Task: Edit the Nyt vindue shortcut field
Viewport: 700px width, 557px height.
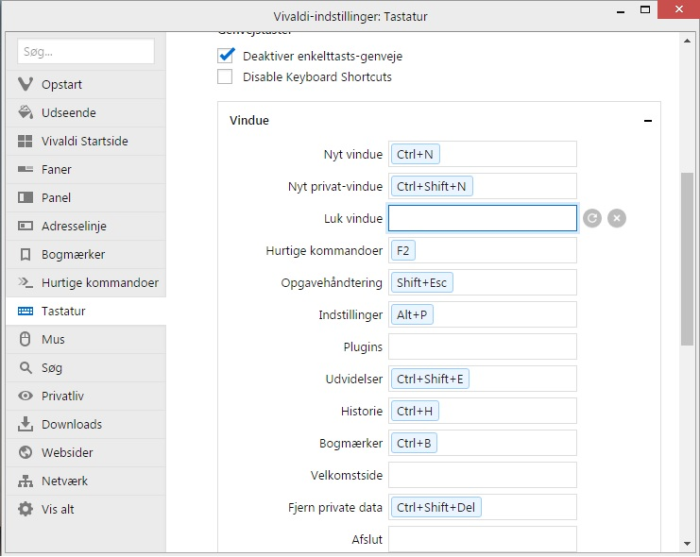Action: (x=482, y=154)
